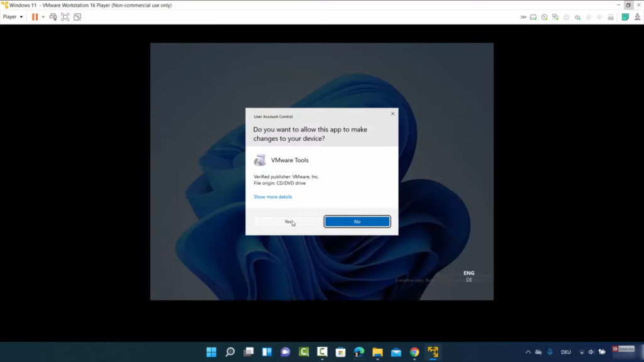Close the User Account Control dialog
The image size is (644, 362).
(x=393, y=114)
